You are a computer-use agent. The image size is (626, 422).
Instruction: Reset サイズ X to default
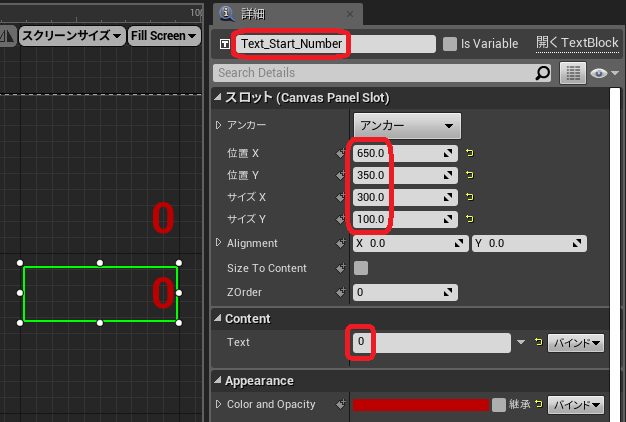(470, 197)
